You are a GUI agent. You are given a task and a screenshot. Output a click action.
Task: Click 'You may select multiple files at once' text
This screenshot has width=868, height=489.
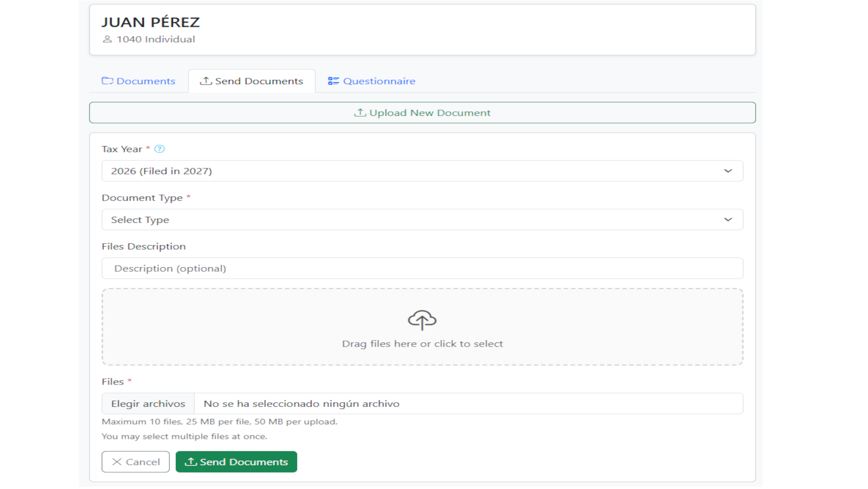[184, 437]
